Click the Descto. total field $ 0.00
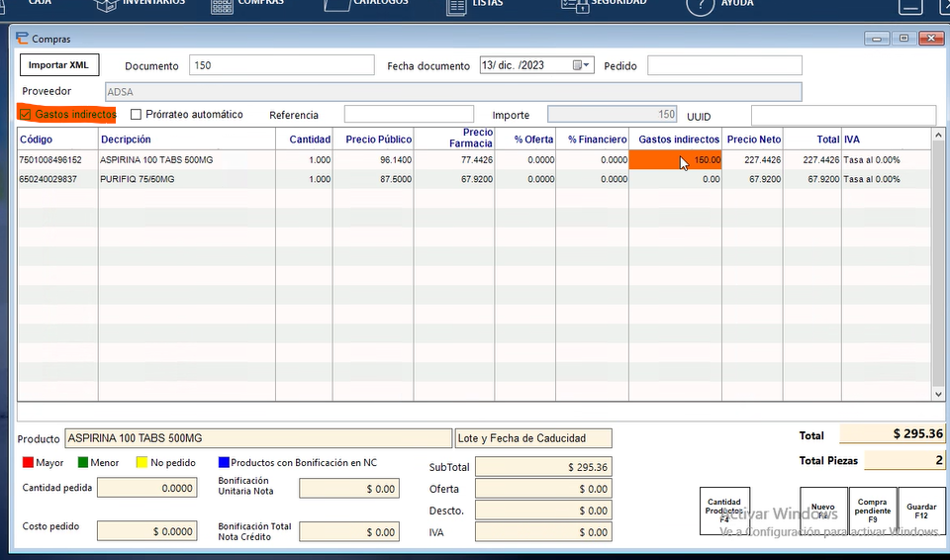The image size is (950, 560). point(543,511)
